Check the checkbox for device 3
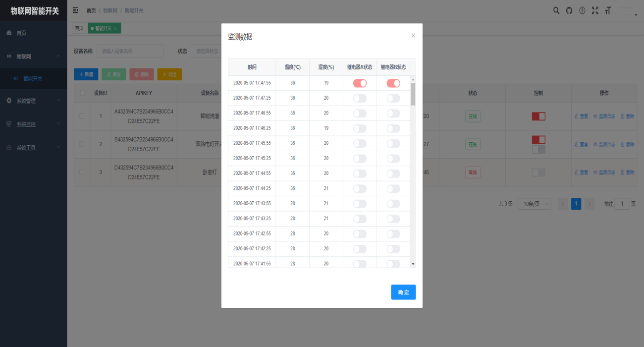The height and width of the screenshot is (347, 644). point(82,172)
